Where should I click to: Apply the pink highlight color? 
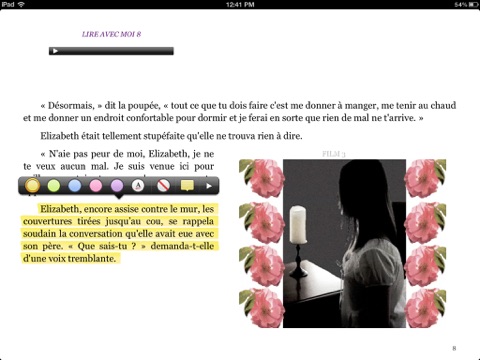click(x=96, y=186)
